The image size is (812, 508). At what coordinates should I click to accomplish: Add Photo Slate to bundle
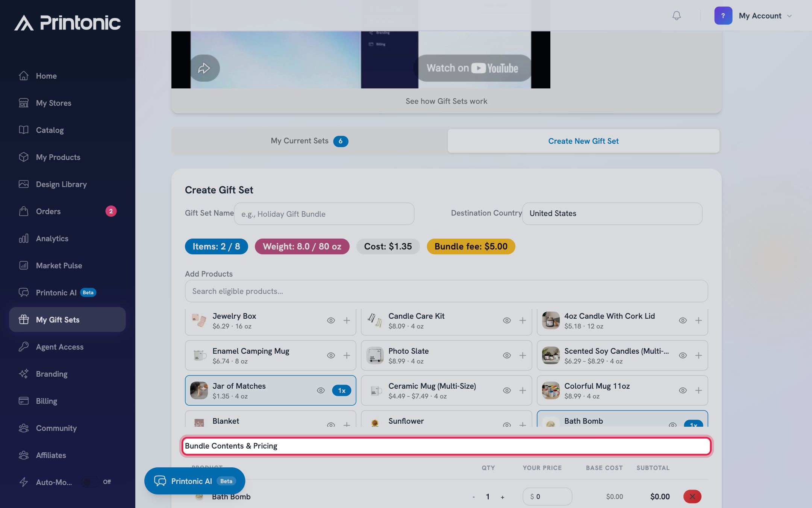click(523, 356)
